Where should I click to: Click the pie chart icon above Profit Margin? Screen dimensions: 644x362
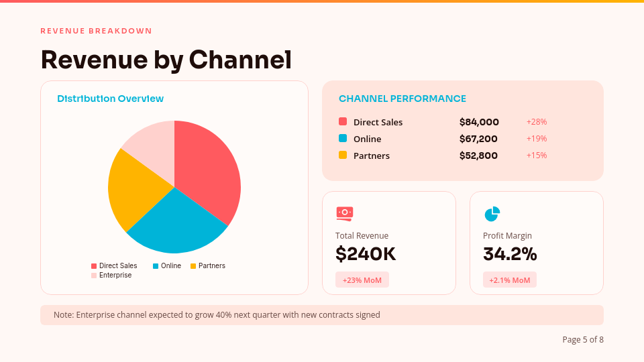tap(492, 214)
